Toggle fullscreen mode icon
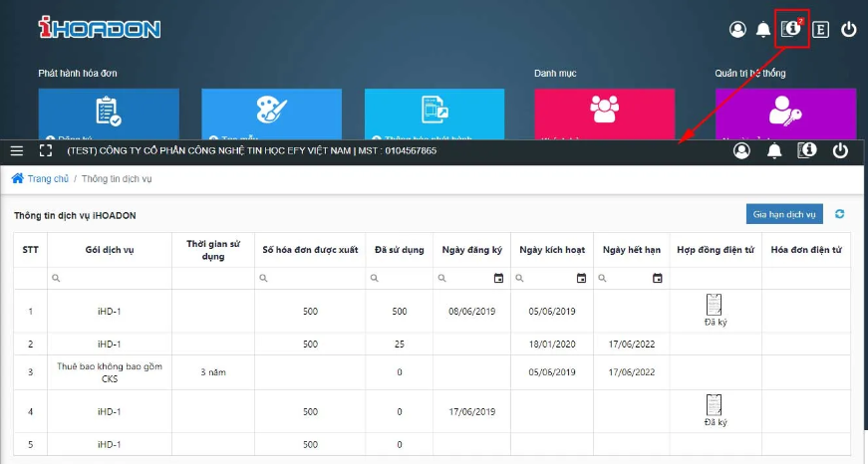The height and width of the screenshot is (464, 868). click(x=46, y=151)
